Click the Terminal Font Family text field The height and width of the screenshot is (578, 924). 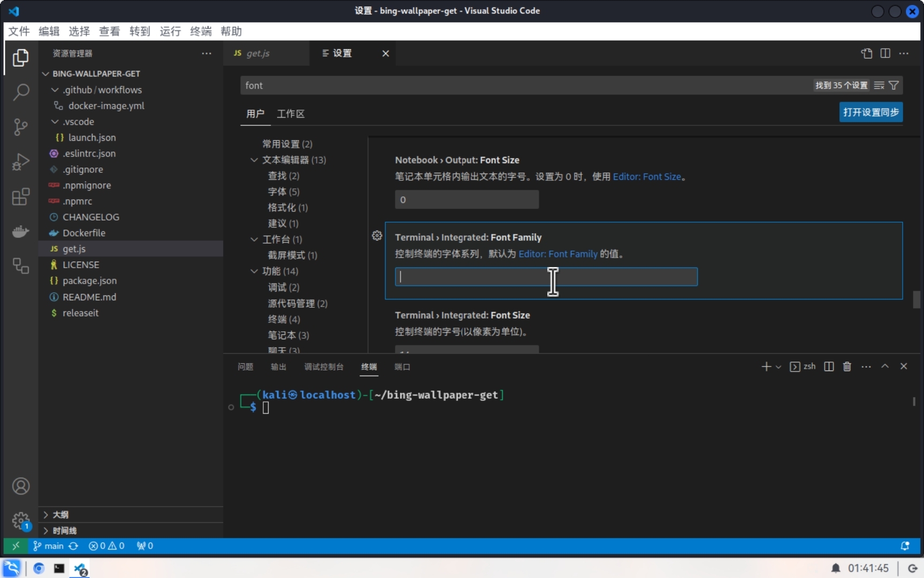[546, 277]
